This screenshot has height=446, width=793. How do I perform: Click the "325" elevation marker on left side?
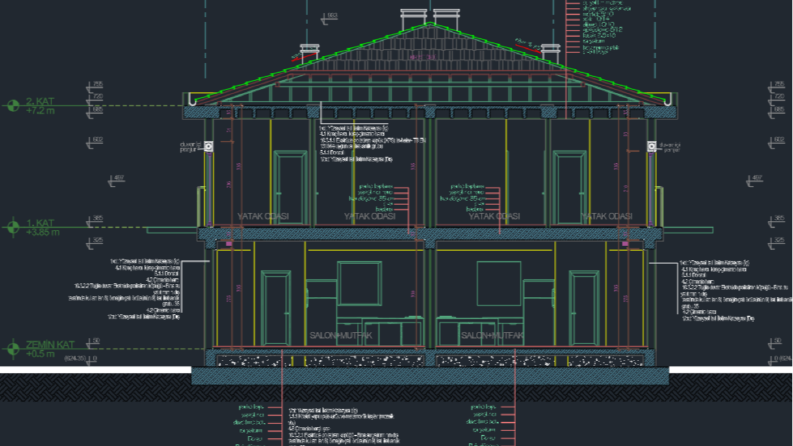click(x=96, y=243)
